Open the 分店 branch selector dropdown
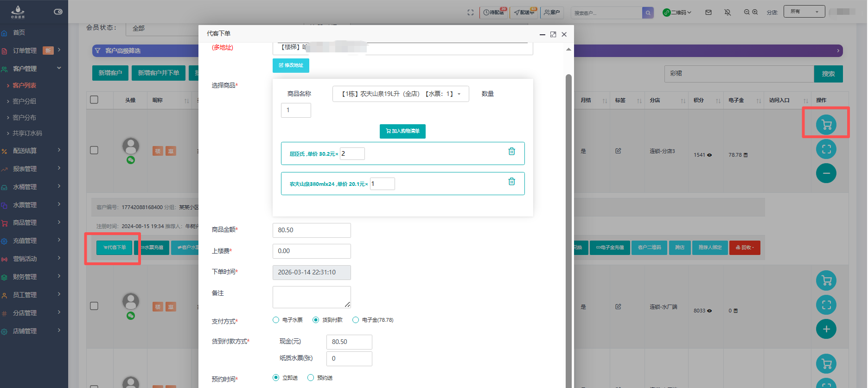This screenshot has height=388, width=868. (x=804, y=12)
